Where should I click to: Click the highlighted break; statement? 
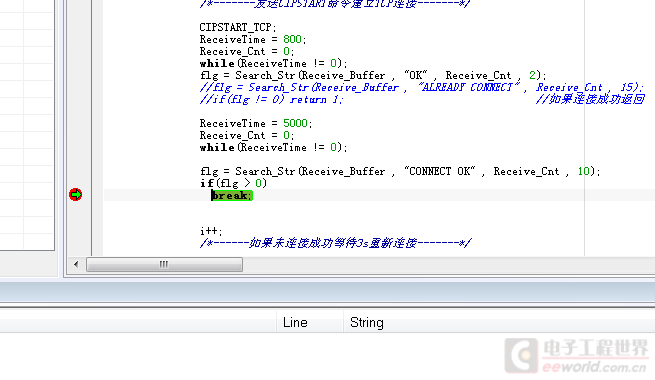[x=232, y=195]
